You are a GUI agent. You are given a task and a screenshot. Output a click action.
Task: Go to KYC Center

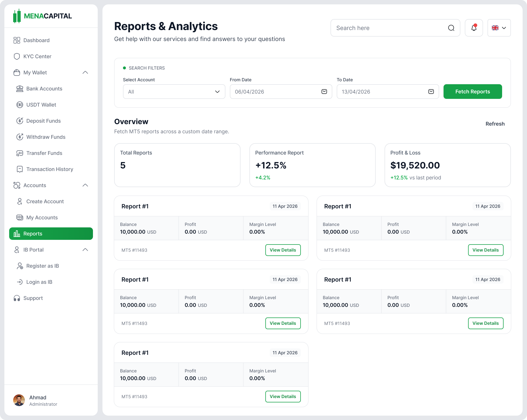(51, 57)
